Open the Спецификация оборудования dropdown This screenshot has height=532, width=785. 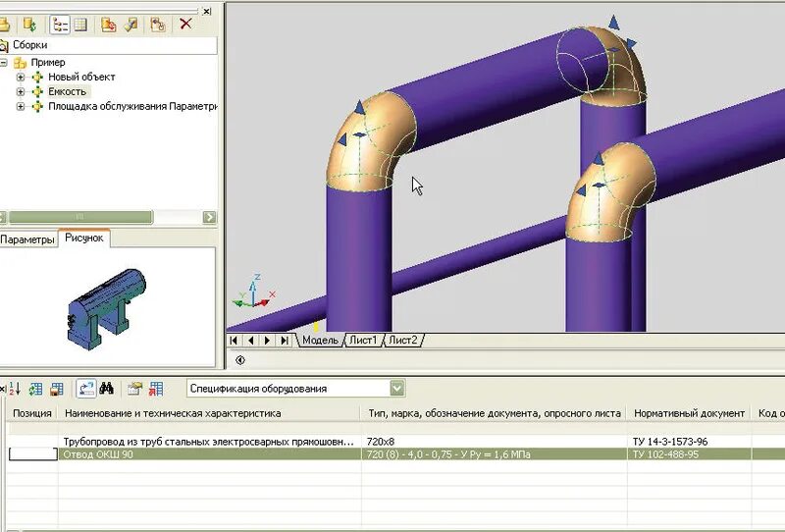click(x=397, y=389)
